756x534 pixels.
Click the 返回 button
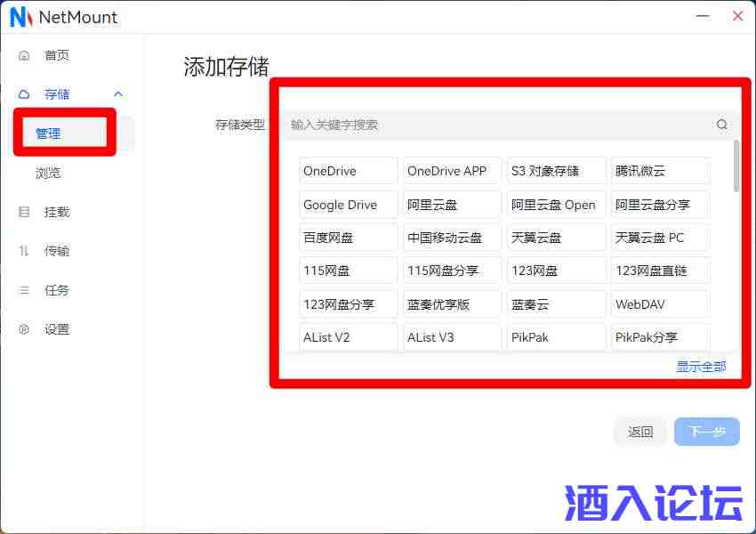tap(640, 432)
